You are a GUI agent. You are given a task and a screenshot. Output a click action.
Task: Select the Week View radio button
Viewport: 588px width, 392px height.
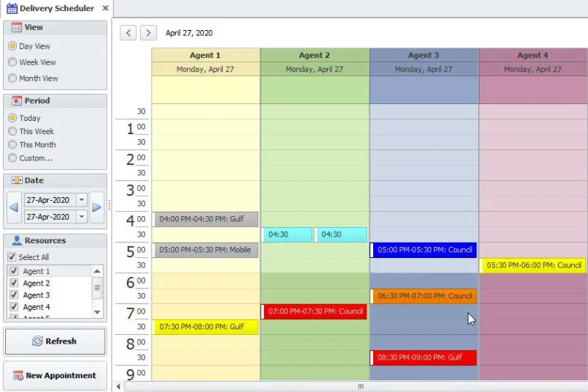12,62
